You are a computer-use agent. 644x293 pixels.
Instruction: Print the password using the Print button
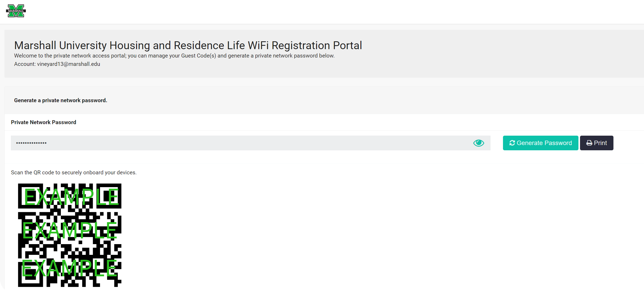click(596, 143)
